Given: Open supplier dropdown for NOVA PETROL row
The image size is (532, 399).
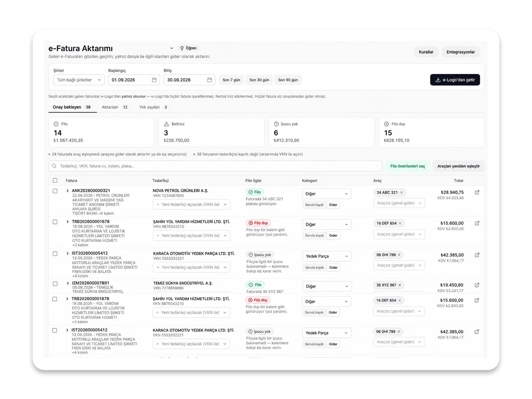Looking at the screenshot, I should pyautogui.click(x=192, y=204).
